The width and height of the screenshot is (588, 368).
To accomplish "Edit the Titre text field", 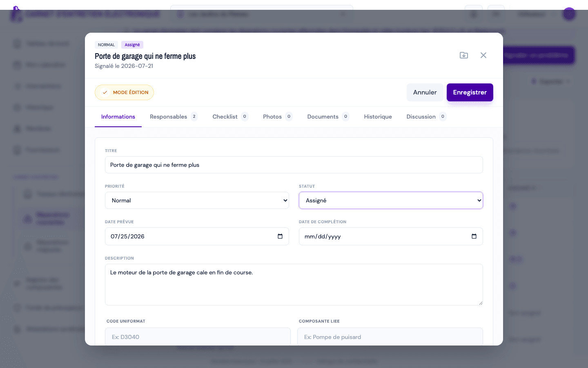I will (294, 165).
